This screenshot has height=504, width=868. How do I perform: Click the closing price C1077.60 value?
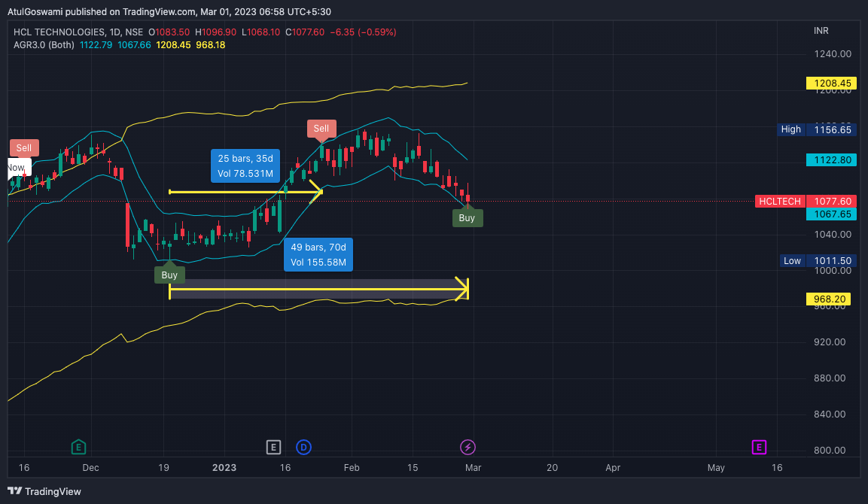[305, 32]
